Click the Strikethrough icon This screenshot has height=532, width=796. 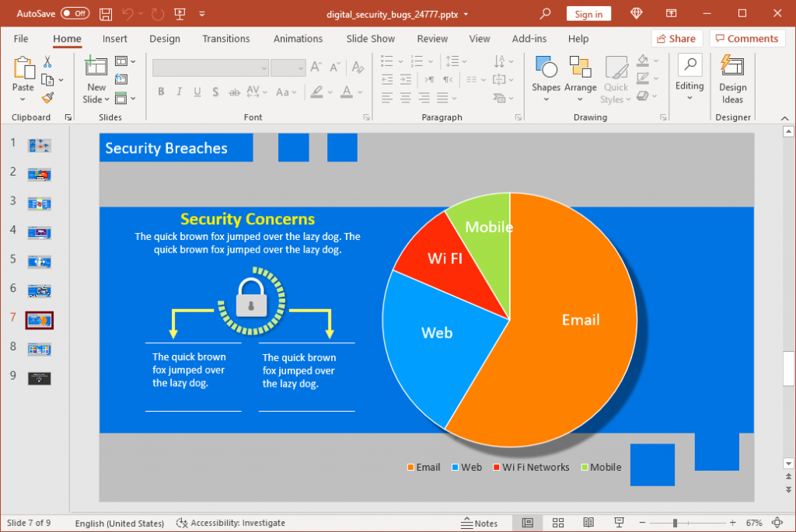(x=233, y=92)
